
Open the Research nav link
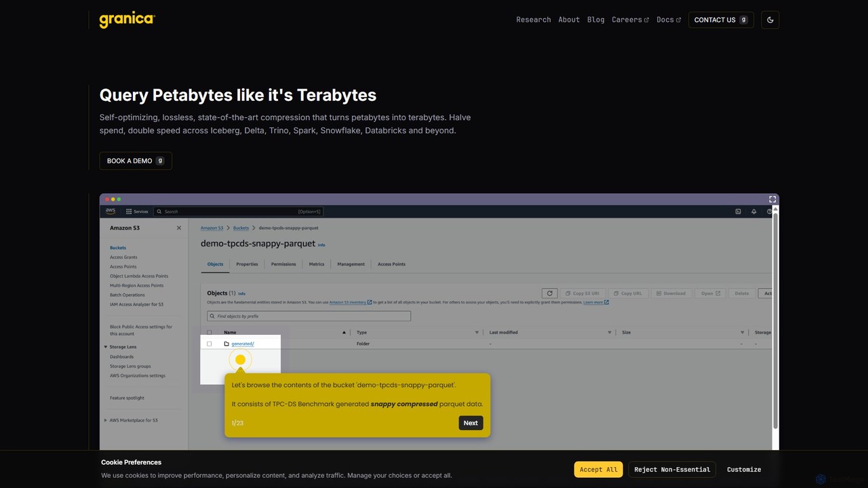(534, 20)
